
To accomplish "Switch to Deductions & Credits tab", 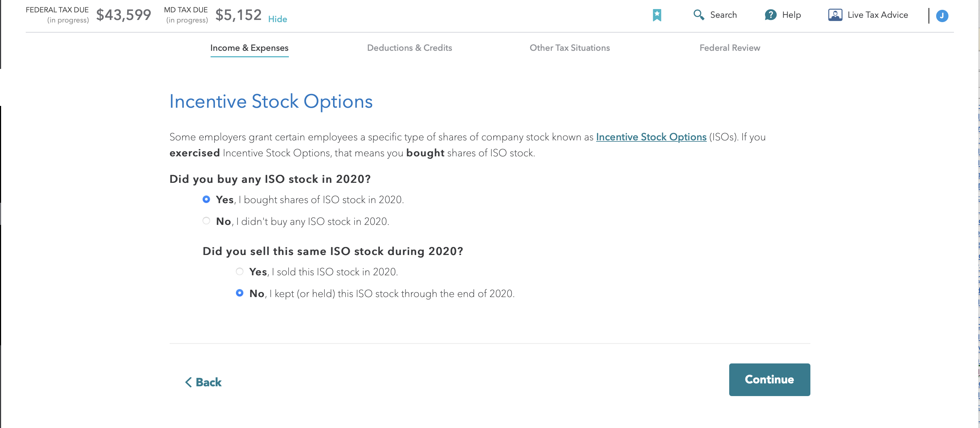I will coord(409,48).
